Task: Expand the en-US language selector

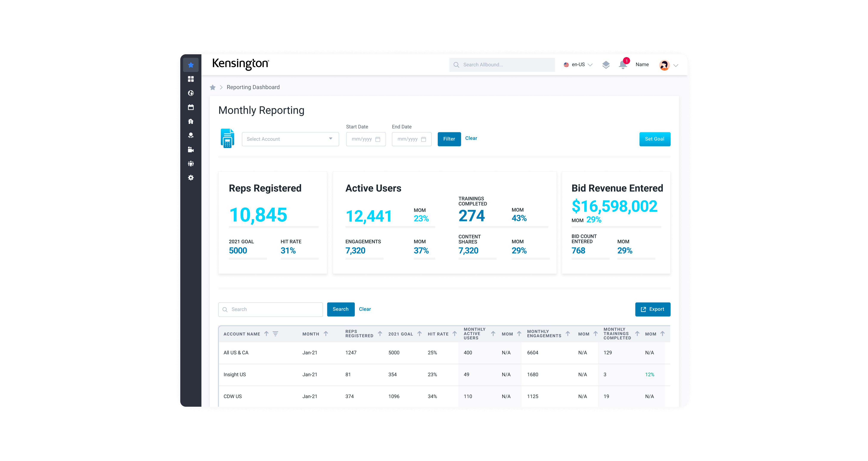Action: pyautogui.click(x=578, y=65)
